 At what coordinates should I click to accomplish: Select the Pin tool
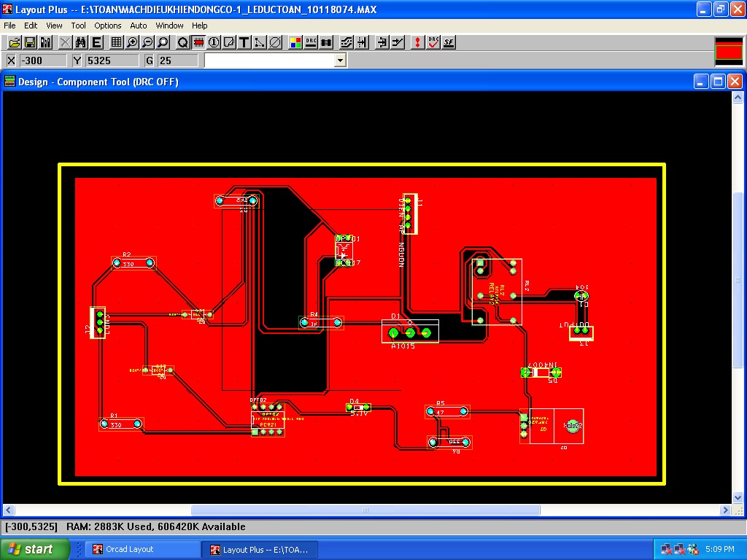coord(213,43)
